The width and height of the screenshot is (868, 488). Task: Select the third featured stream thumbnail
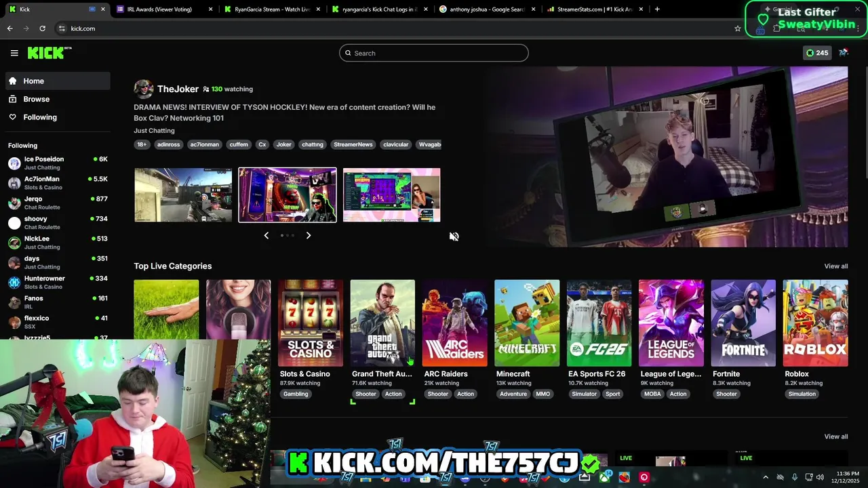tap(391, 195)
